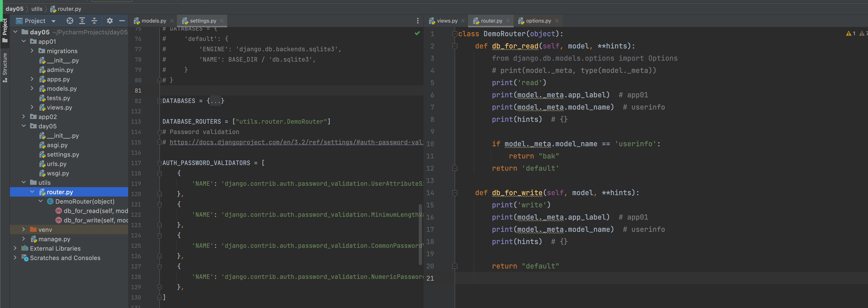Hide the Project panel with minus icon
868x308 pixels.
pos(122,21)
